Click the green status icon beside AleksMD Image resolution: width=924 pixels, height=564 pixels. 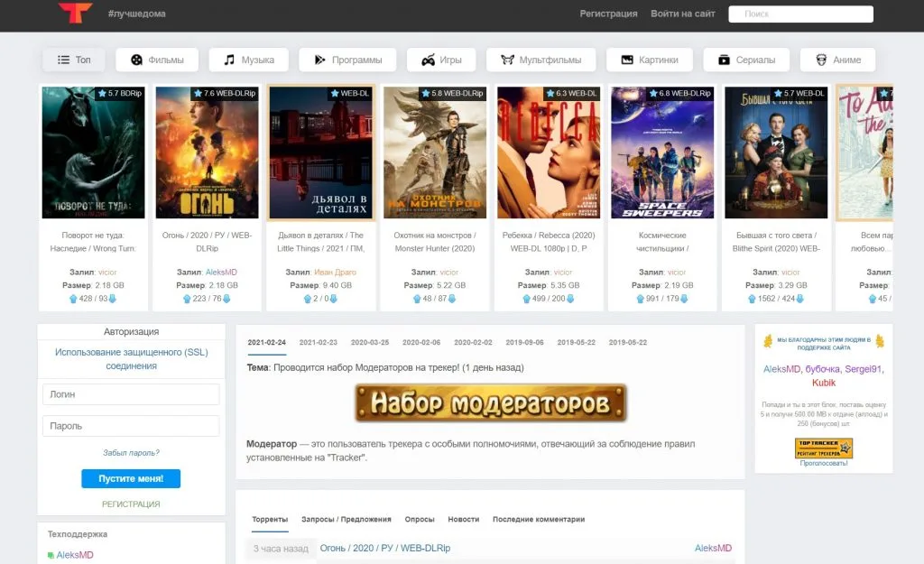[51, 555]
